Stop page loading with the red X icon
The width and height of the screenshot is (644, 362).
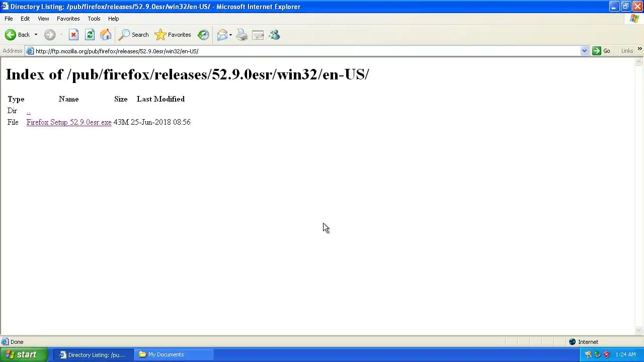[x=73, y=35]
